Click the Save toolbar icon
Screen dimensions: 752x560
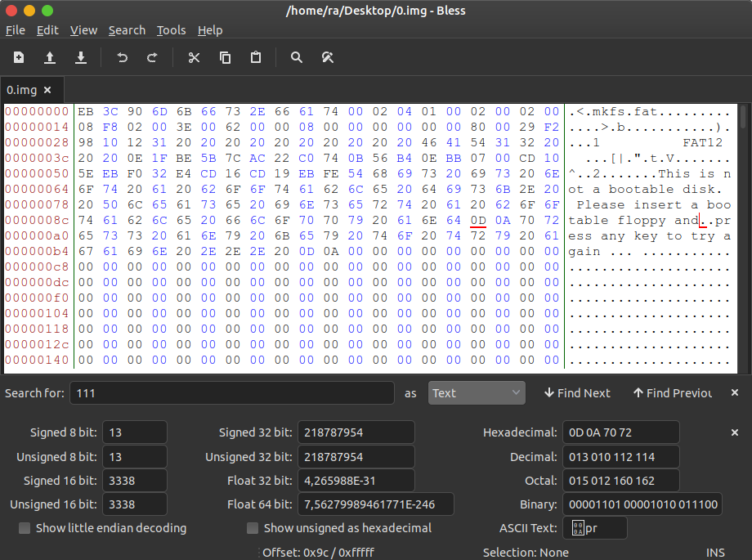coord(81,58)
